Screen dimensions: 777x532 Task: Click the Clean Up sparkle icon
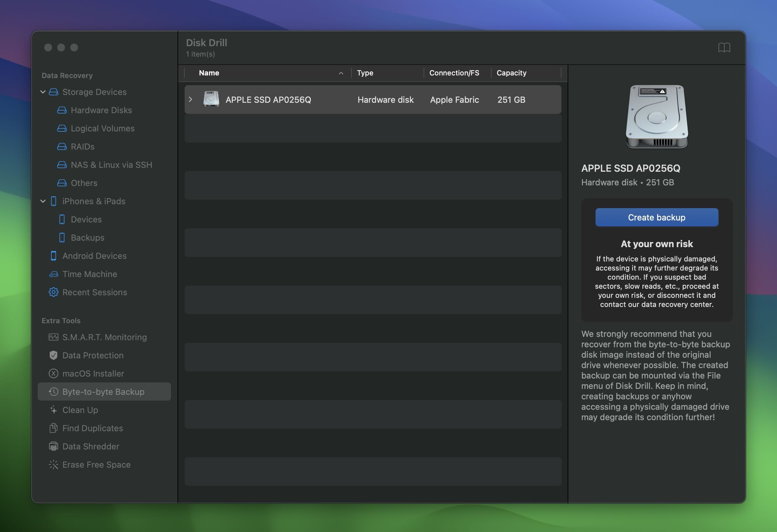click(x=54, y=410)
